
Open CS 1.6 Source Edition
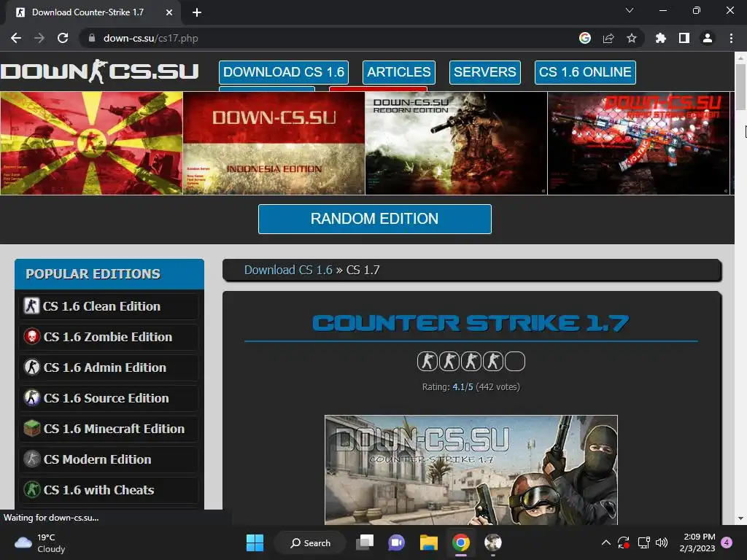[x=109, y=398]
